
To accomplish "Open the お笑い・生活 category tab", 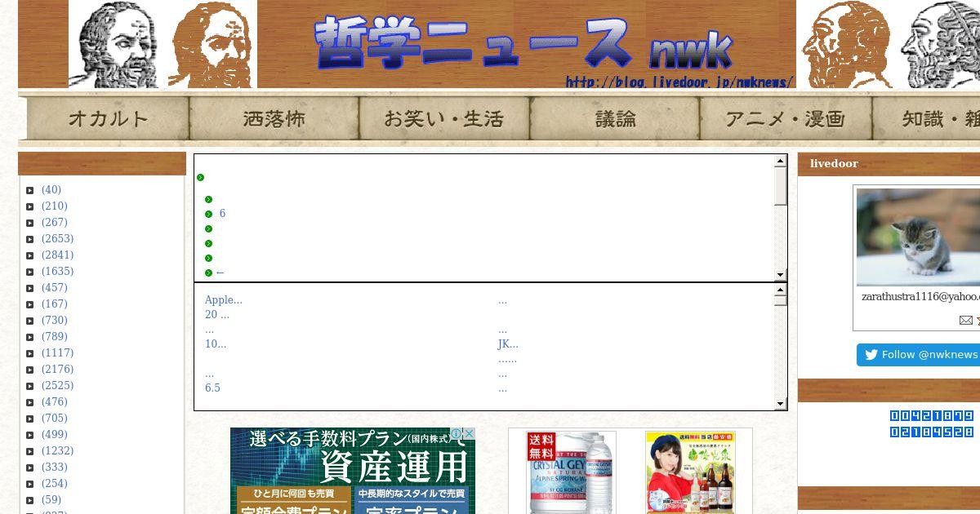I will pyautogui.click(x=444, y=119).
